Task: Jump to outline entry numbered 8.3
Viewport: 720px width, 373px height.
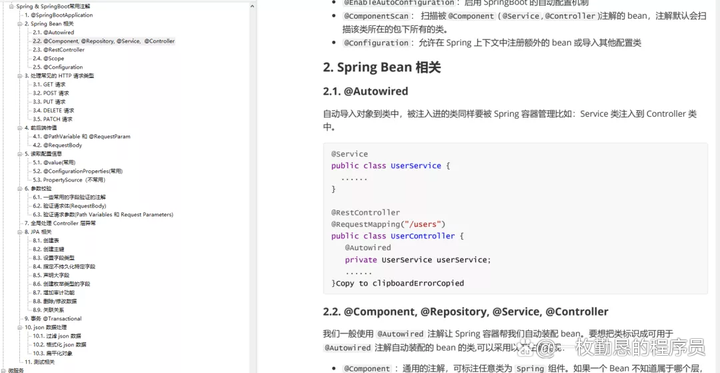Action: pos(53,258)
